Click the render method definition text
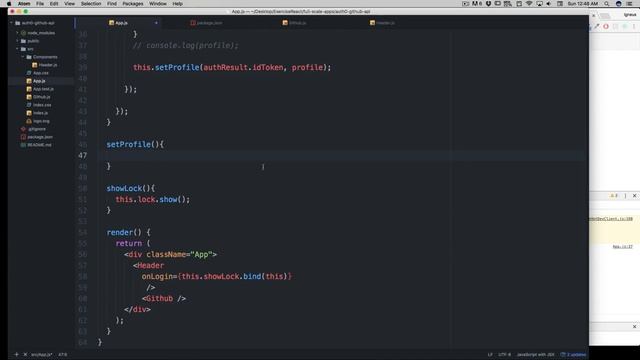Viewport: 640px width, 360px height. [x=129, y=233]
